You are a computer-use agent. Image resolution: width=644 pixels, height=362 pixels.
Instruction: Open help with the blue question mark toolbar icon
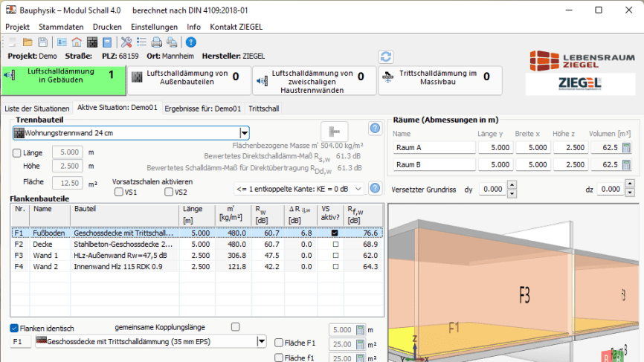tap(191, 42)
